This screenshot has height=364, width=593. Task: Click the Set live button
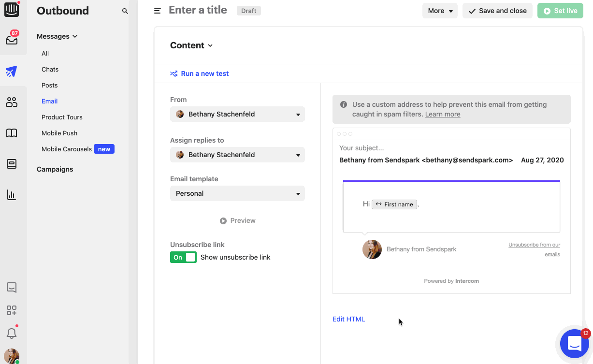[560, 11]
